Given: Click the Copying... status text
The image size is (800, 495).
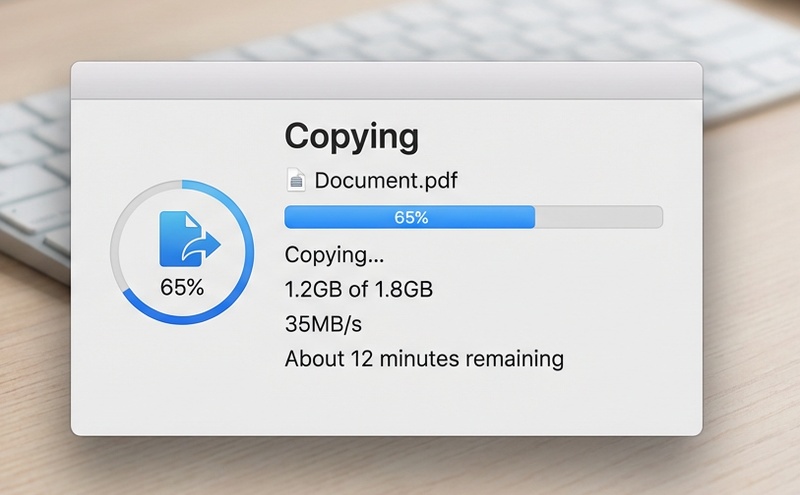Looking at the screenshot, I should tap(334, 254).
